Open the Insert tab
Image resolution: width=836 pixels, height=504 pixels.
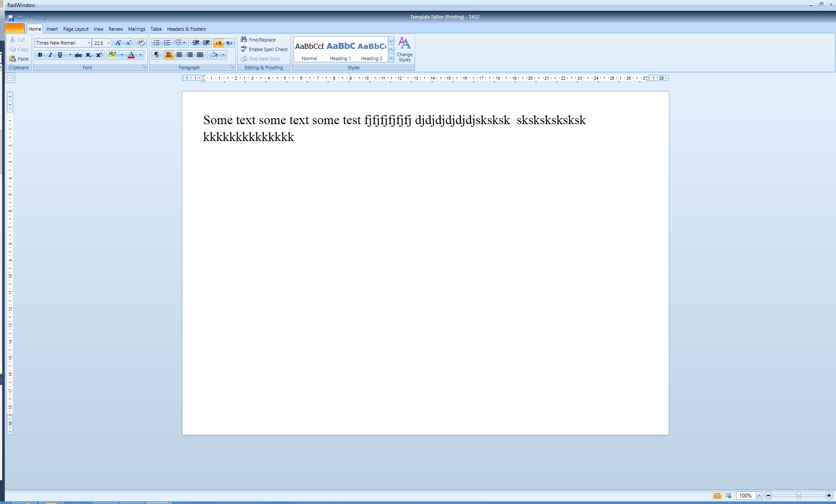(x=52, y=29)
